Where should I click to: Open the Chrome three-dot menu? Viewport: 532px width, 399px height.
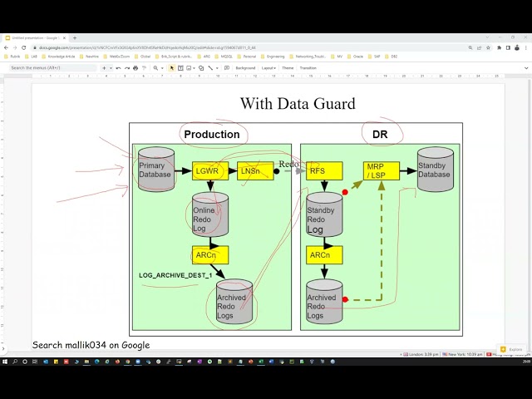[526, 48]
